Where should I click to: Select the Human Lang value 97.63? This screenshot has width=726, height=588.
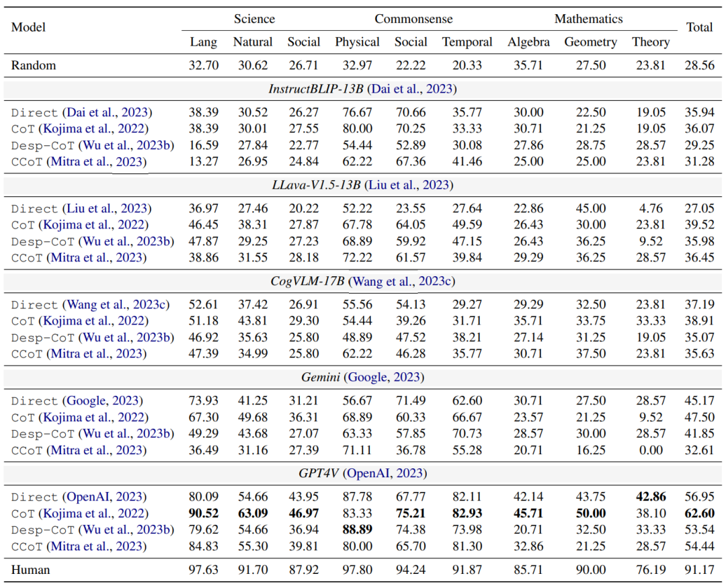click(x=203, y=569)
